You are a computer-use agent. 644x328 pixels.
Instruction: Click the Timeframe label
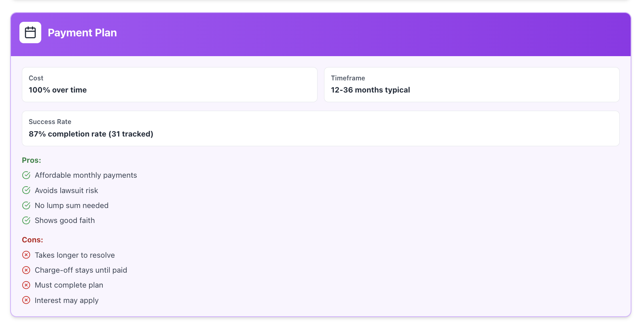click(x=348, y=78)
